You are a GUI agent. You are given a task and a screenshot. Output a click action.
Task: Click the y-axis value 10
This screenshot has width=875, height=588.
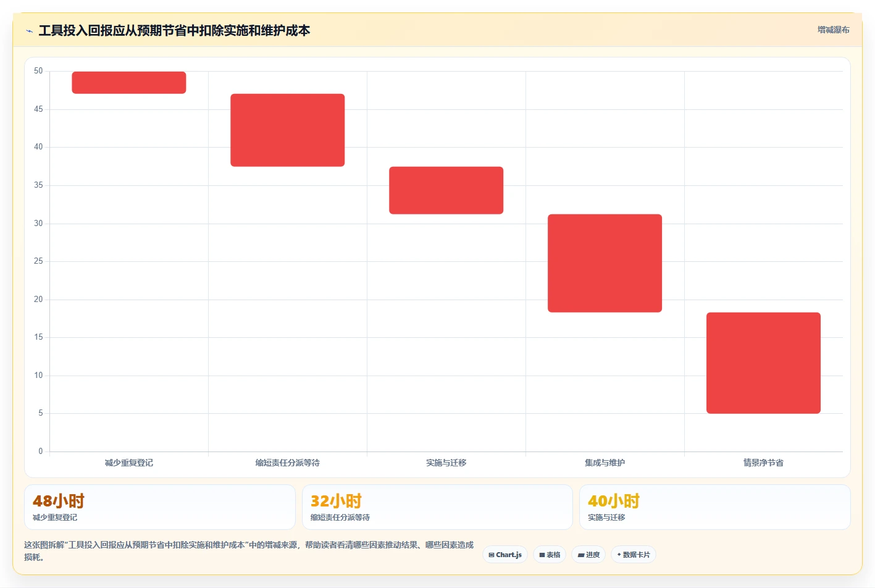click(x=38, y=376)
